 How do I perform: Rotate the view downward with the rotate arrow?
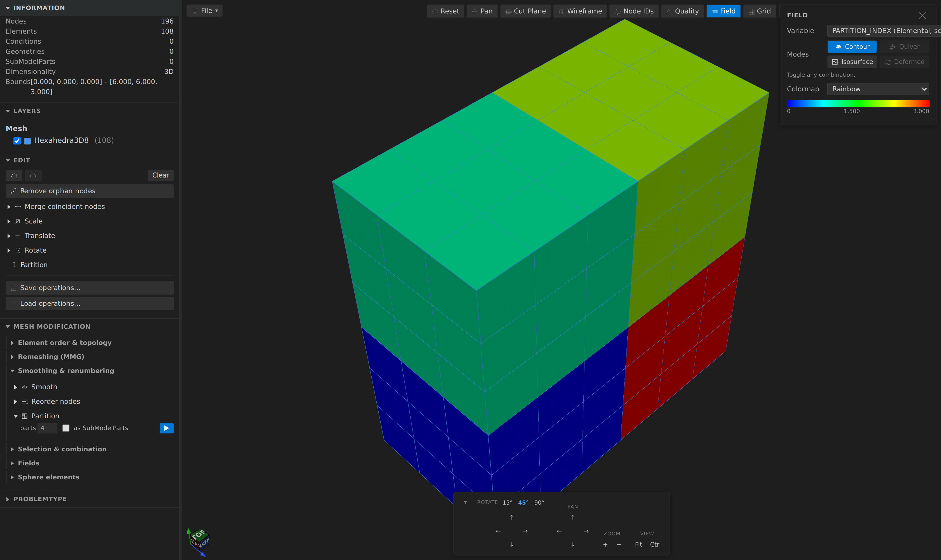coord(512,544)
